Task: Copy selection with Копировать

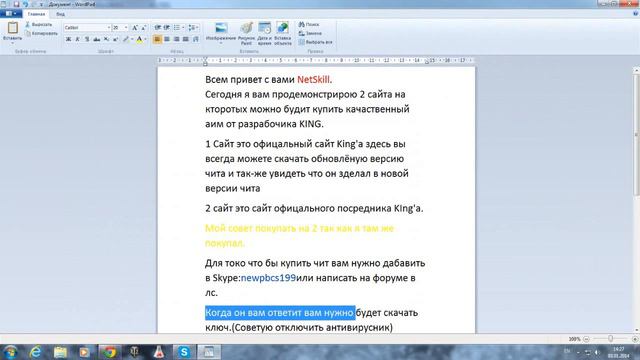Action: pyautogui.click(x=41, y=33)
